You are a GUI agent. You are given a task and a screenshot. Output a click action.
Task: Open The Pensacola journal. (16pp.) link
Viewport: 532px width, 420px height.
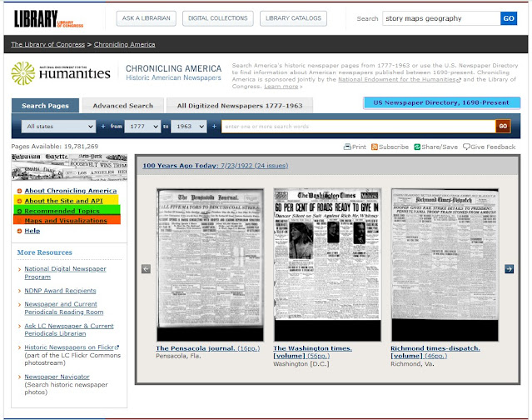point(207,348)
